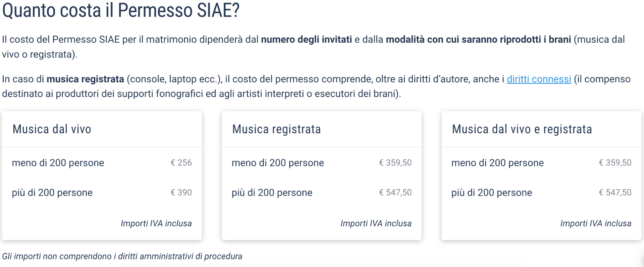The width and height of the screenshot is (644, 267).
Task: Click the bold text numero degli invitati
Action: 307,40
